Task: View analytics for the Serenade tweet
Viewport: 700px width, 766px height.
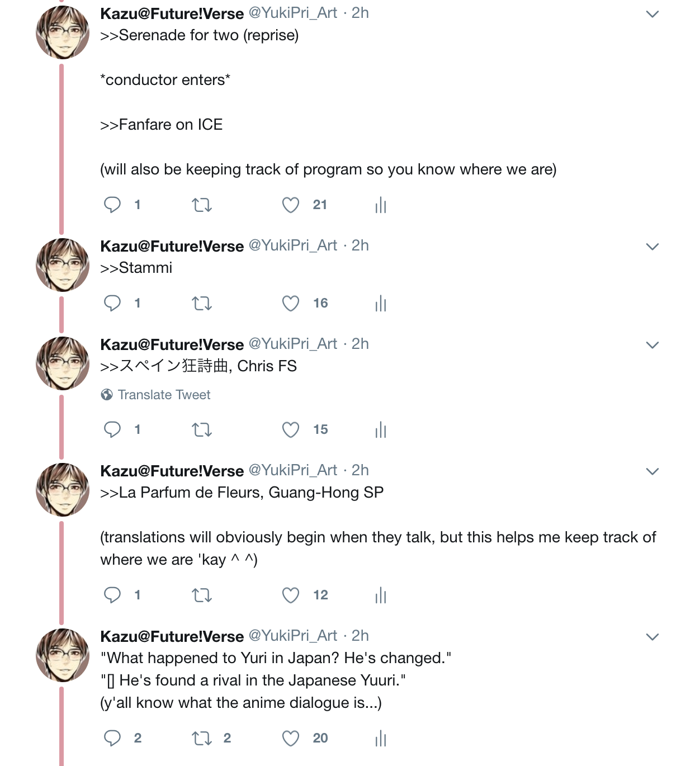Action: pos(381,205)
